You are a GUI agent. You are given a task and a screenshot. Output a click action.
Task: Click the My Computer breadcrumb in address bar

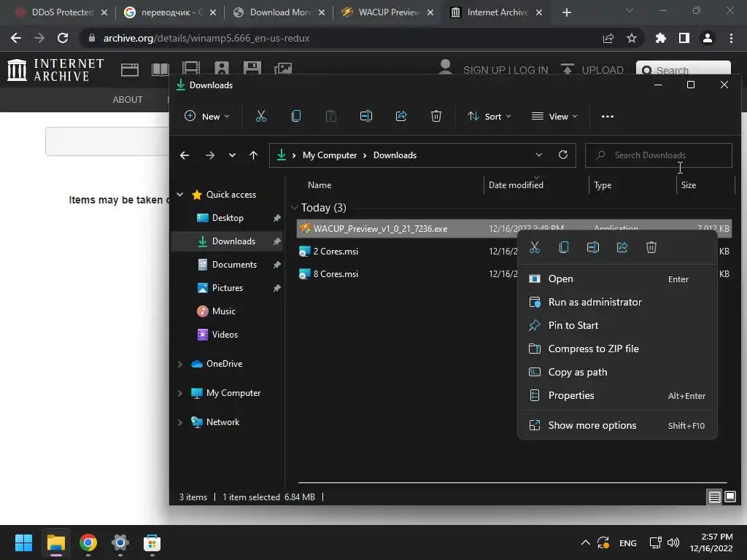(330, 155)
